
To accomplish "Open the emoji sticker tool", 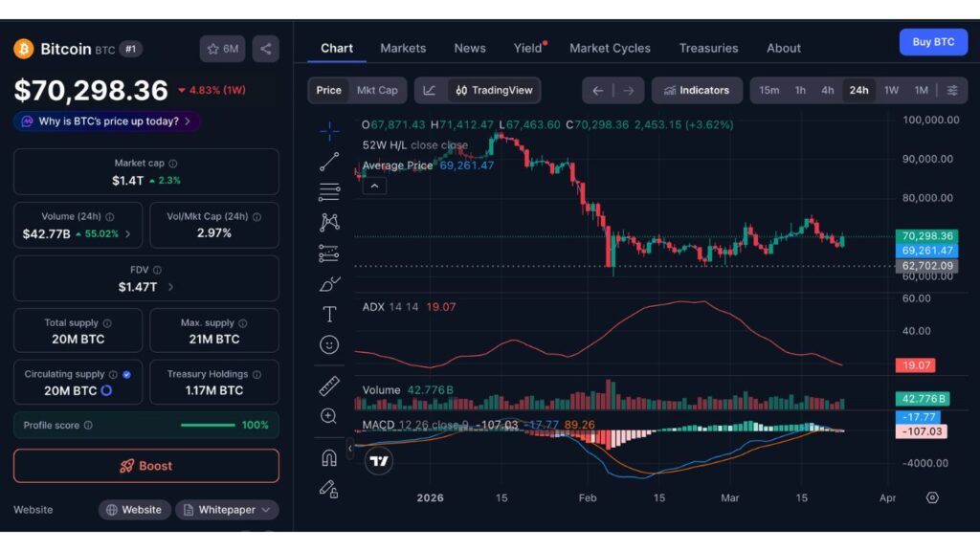I will coord(329,344).
